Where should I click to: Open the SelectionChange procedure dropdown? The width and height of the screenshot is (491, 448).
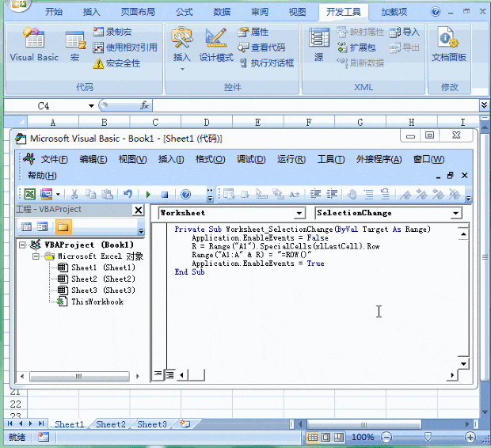456,213
